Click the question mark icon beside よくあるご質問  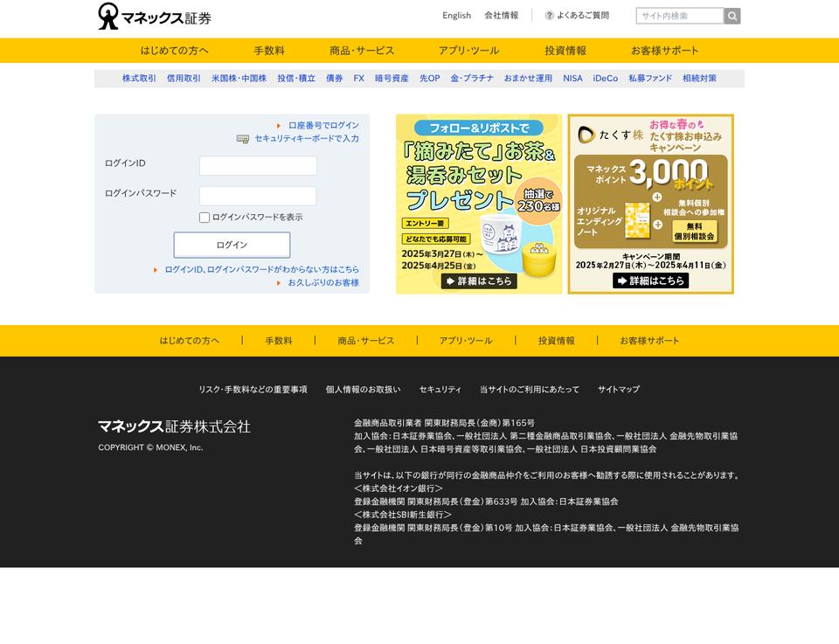[x=548, y=16]
